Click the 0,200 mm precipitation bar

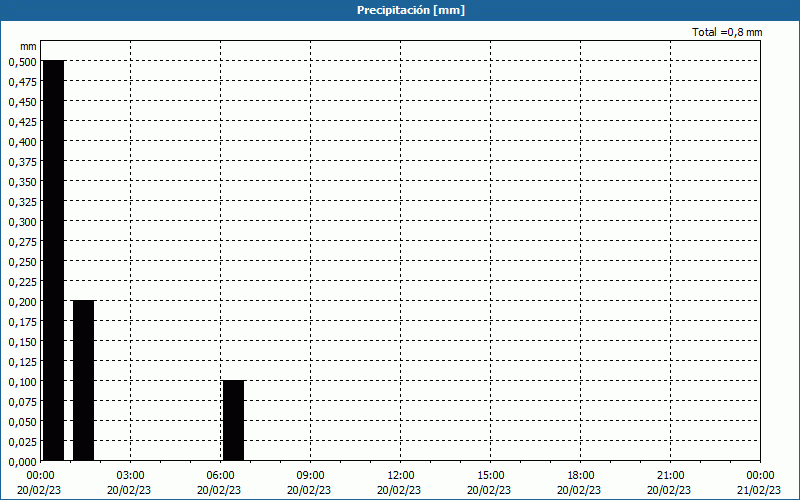pyautogui.click(x=84, y=381)
